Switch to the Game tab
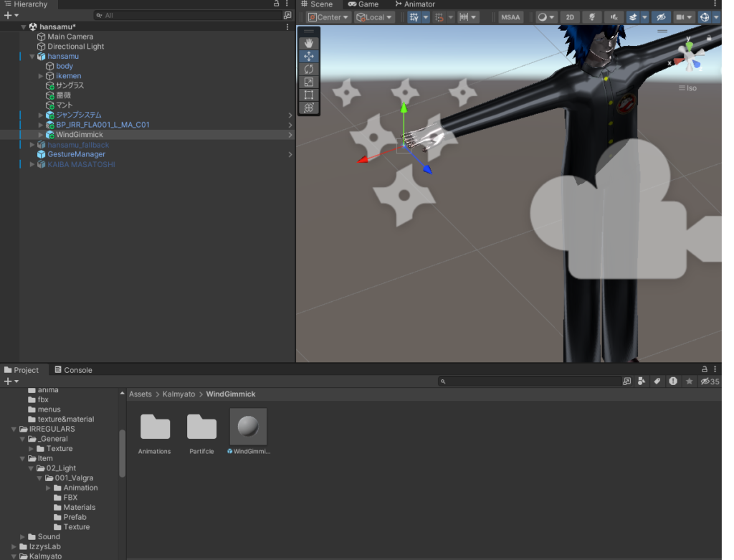The height and width of the screenshot is (560, 734). pyautogui.click(x=363, y=4)
